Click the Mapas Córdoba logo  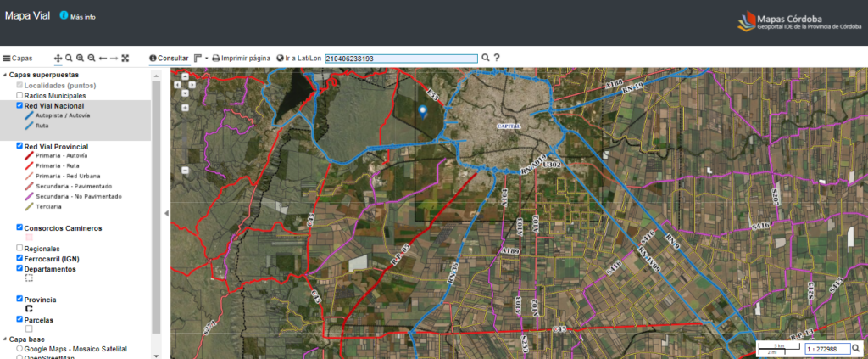point(798,21)
